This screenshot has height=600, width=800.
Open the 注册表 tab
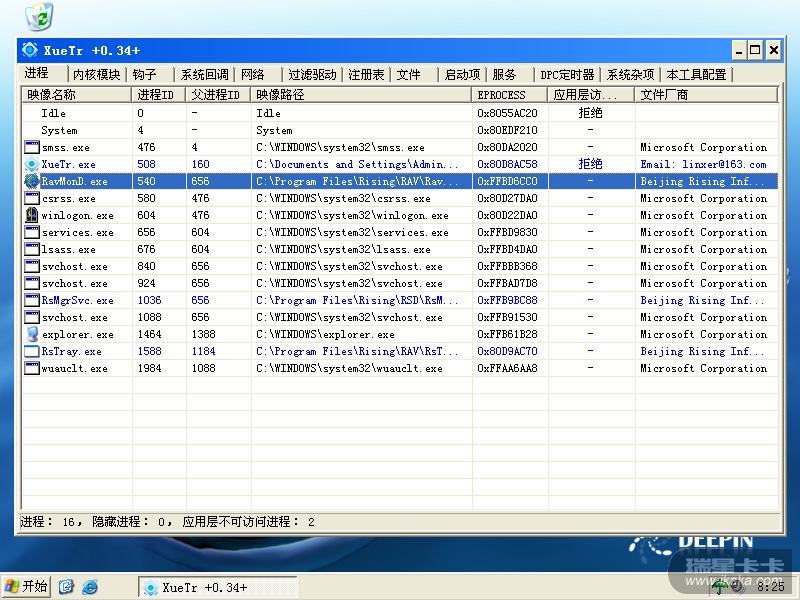(366, 74)
